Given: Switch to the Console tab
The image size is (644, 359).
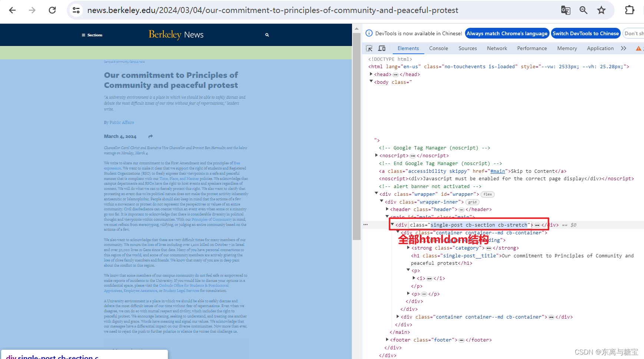Looking at the screenshot, I should pos(438,48).
